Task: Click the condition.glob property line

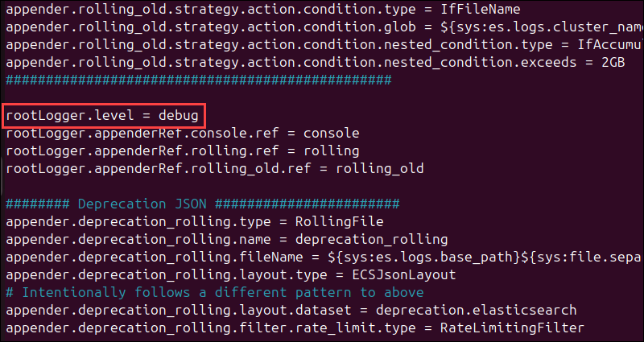Action: (201, 27)
